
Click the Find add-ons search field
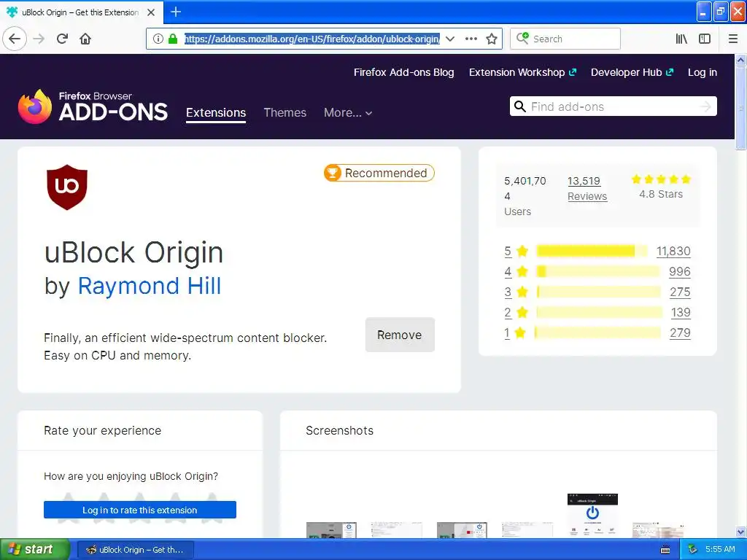point(613,106)
